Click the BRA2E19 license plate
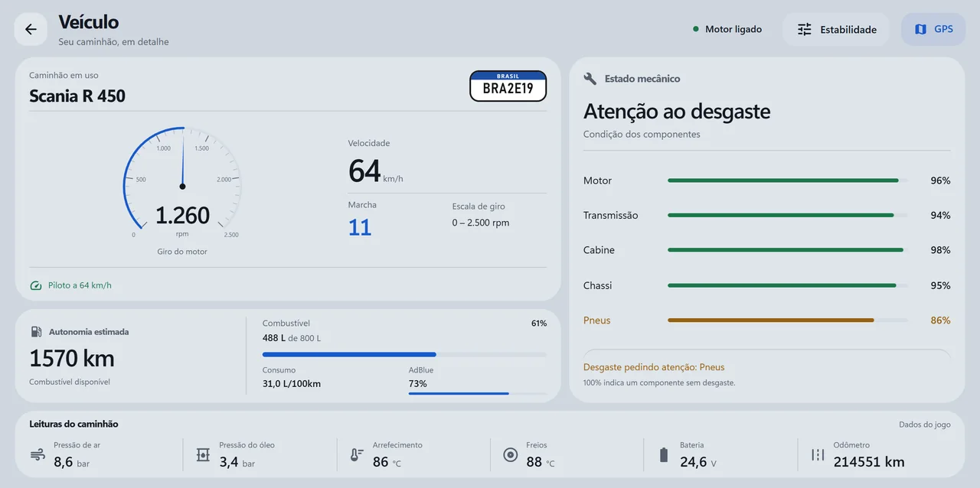This screenshot has width=980, height=488. (x=508, y=86)
